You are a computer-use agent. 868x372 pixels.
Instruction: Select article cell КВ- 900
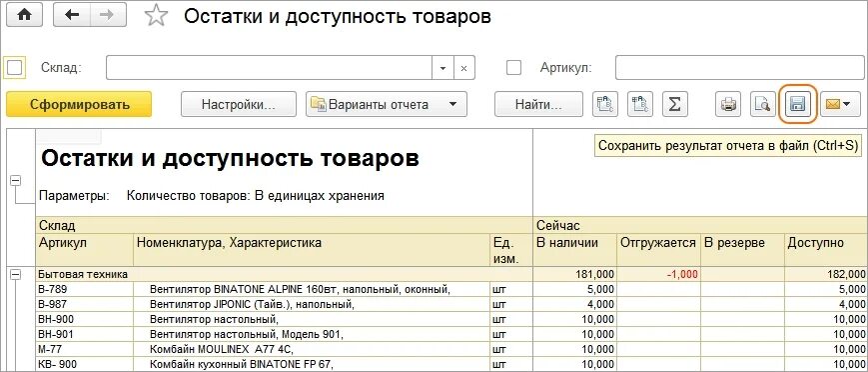point(85,364)
